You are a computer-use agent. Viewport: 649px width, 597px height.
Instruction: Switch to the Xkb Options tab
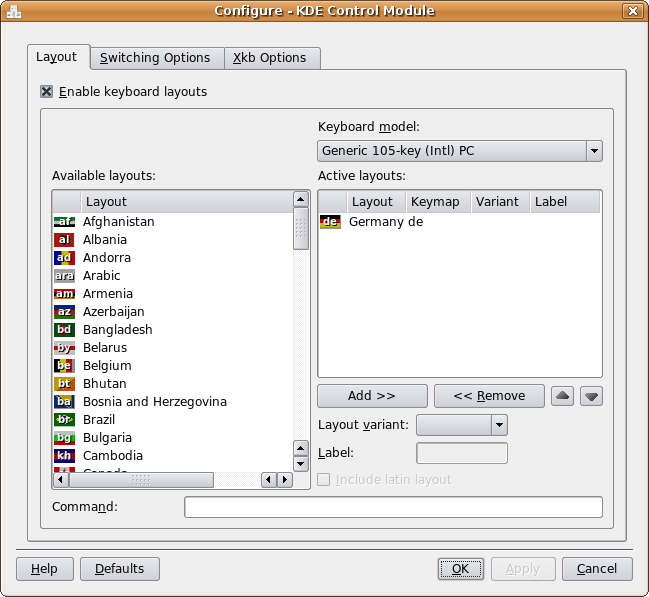pyautogui.click(x=272, y=58)
